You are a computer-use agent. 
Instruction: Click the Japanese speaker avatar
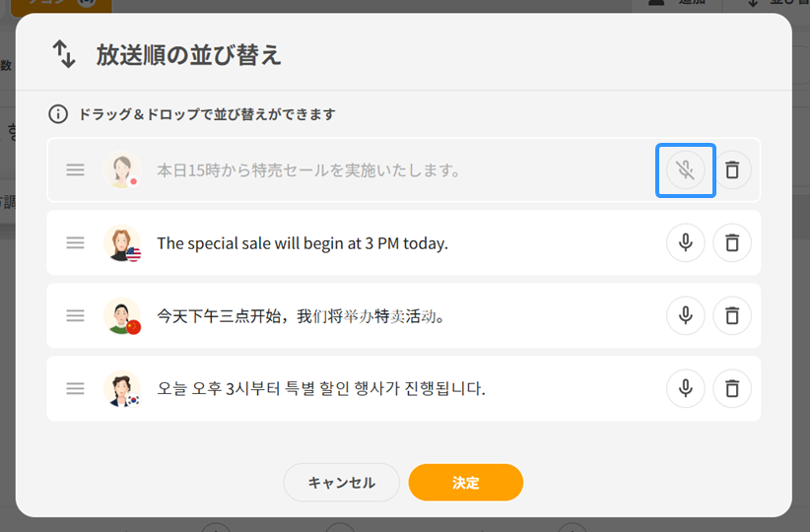(x=122, y=170)
